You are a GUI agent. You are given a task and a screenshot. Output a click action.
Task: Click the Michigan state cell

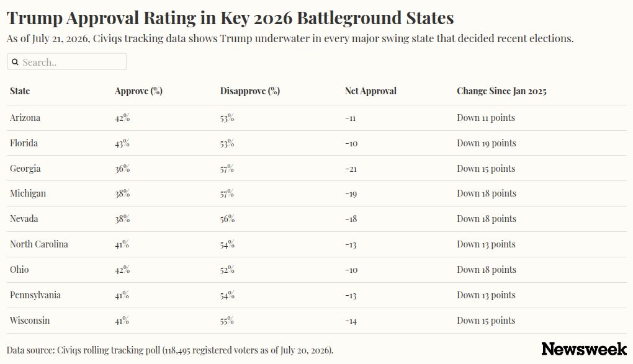pos(28,193)
